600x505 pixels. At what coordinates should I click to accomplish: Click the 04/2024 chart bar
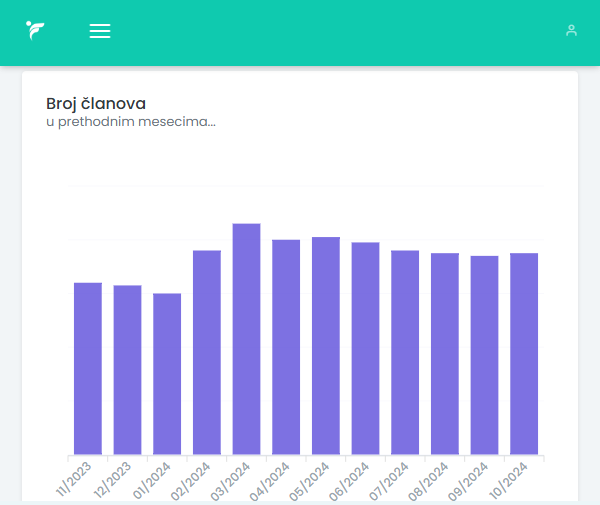[286, 347]
